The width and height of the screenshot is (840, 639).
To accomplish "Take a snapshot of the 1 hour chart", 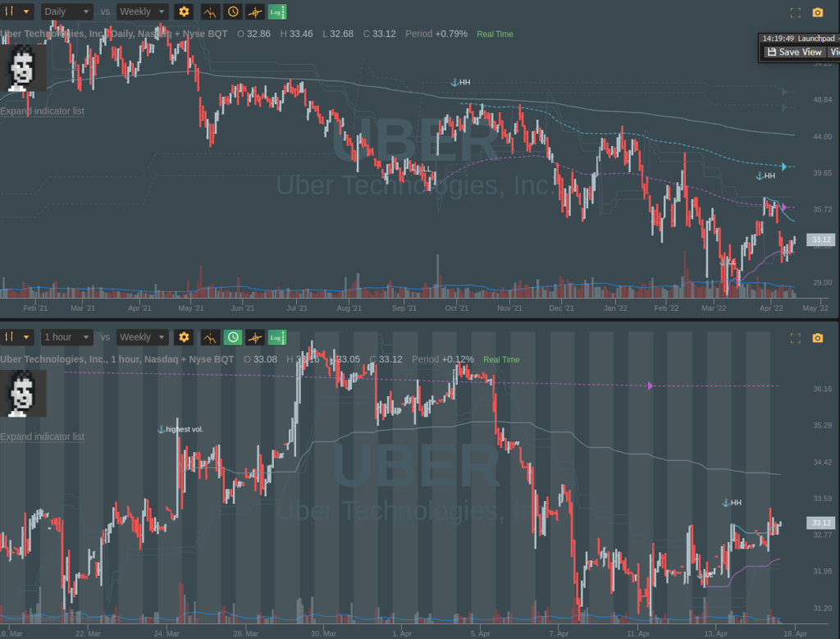I will point(818,338).
